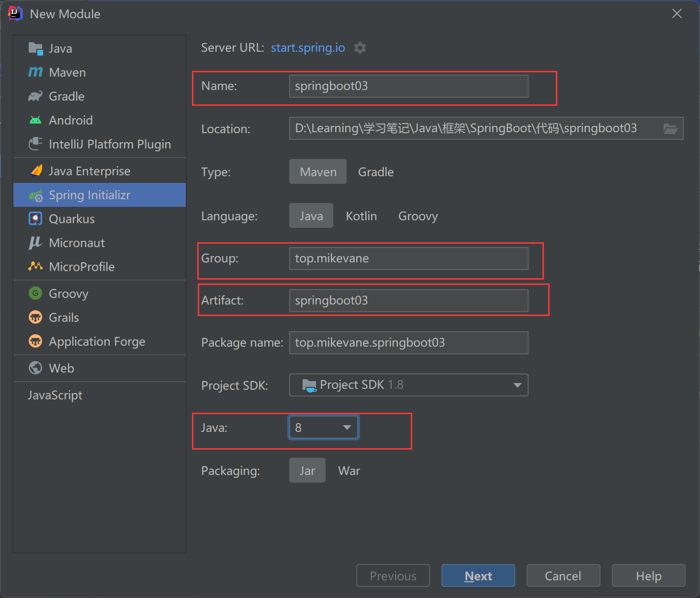
Task: Click the green Groovy icon
Action: coord(35,293)
